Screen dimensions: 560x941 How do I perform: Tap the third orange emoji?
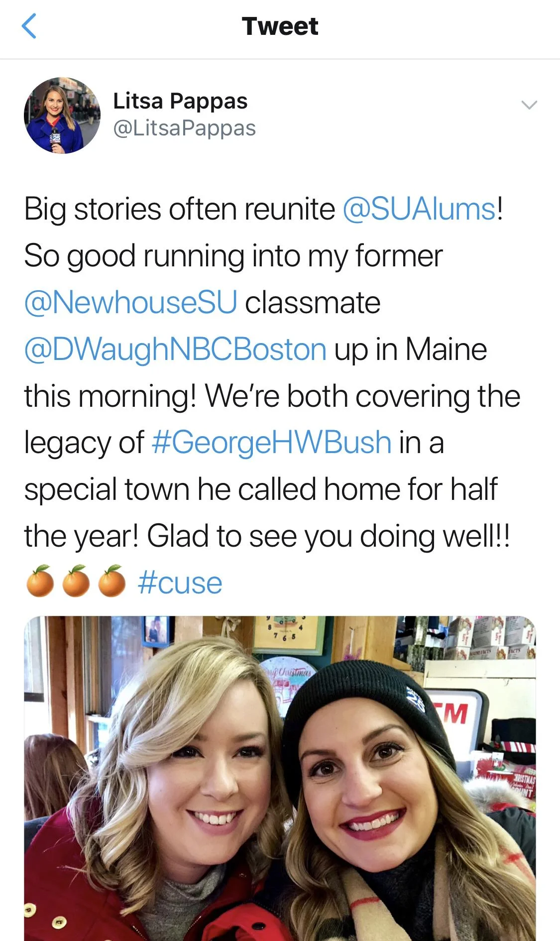click(x=112, y=581)
